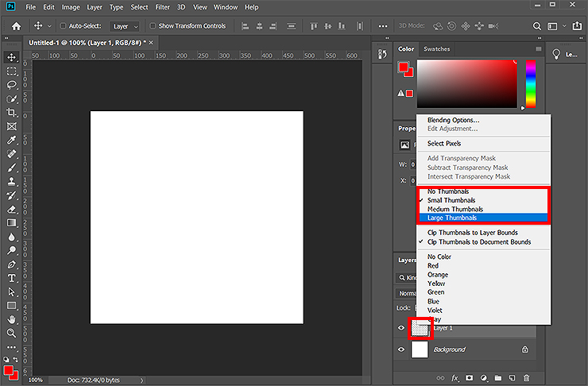Select the Path Selection tool
The image size is (588, 386).
tap(12, 292)
